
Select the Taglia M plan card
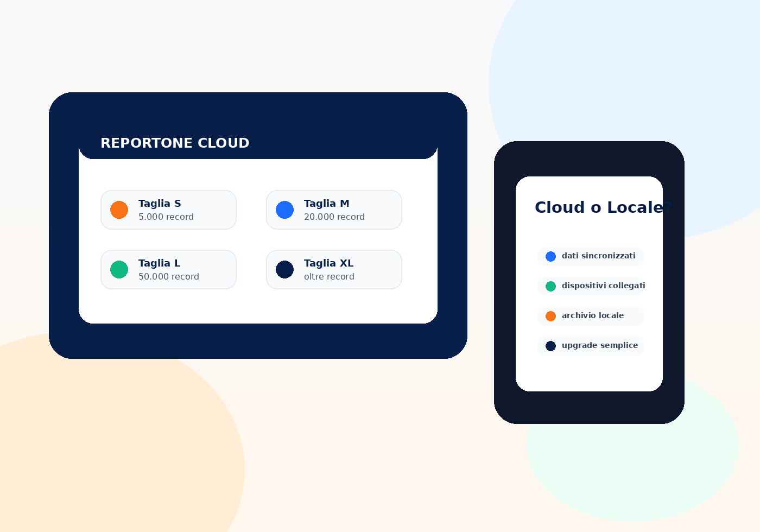point(334,210)
